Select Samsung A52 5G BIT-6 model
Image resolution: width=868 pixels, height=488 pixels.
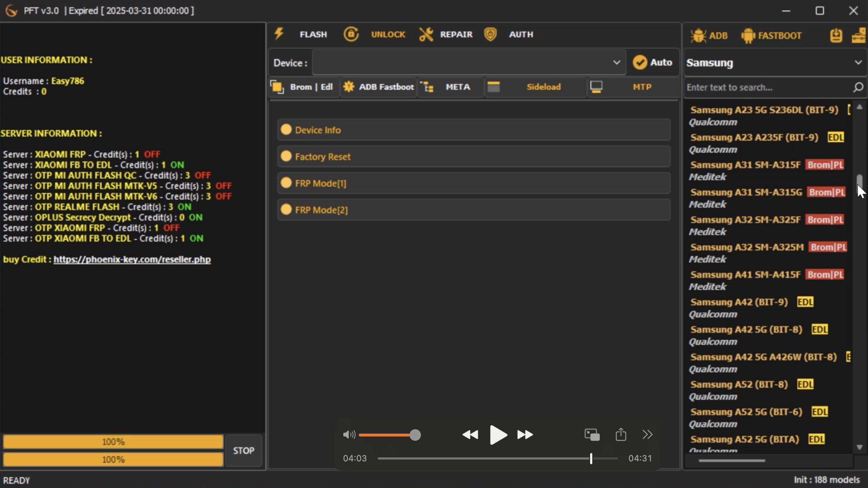pos(747,412)
